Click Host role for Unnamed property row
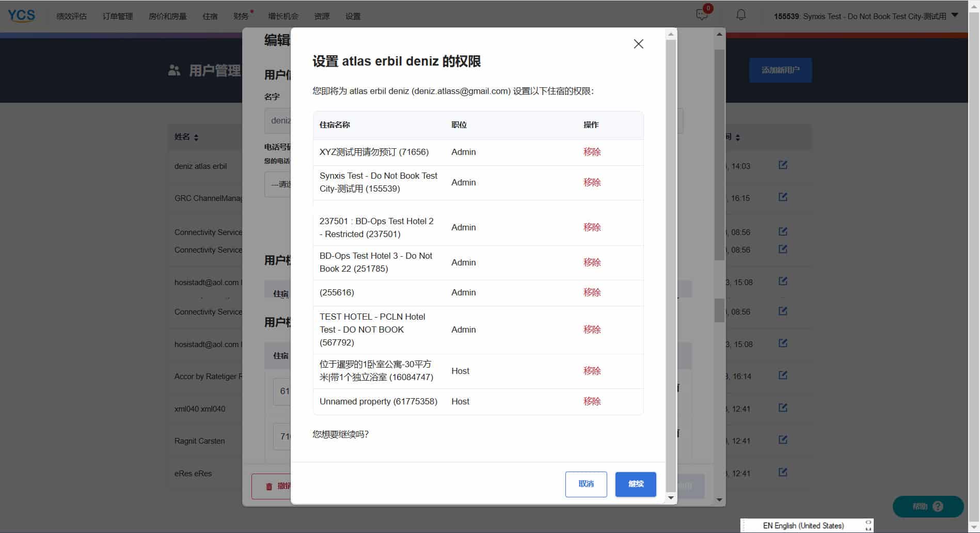This screenshot has width=980, height=533. pos(461,401)
